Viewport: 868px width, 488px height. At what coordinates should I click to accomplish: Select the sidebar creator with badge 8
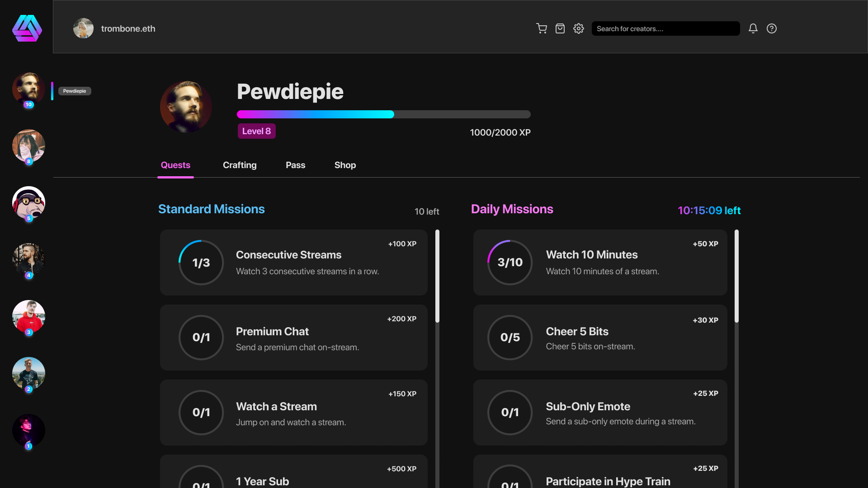[x=28, y=146]
